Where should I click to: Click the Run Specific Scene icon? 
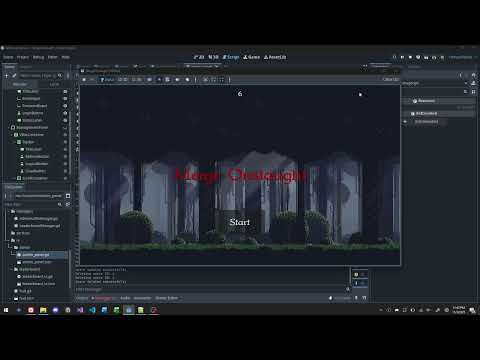coord(434,57)
